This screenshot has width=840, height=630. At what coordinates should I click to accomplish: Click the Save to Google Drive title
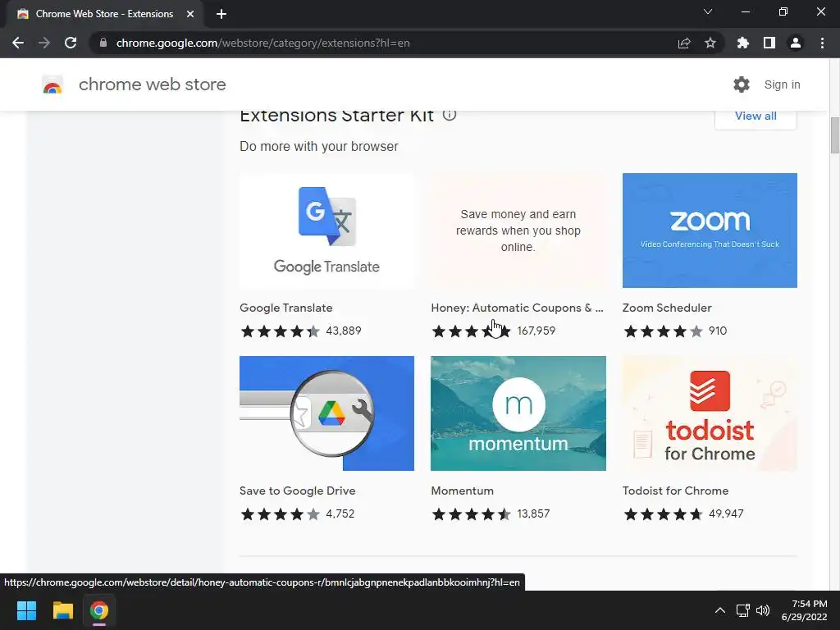[x=297, y=491]
